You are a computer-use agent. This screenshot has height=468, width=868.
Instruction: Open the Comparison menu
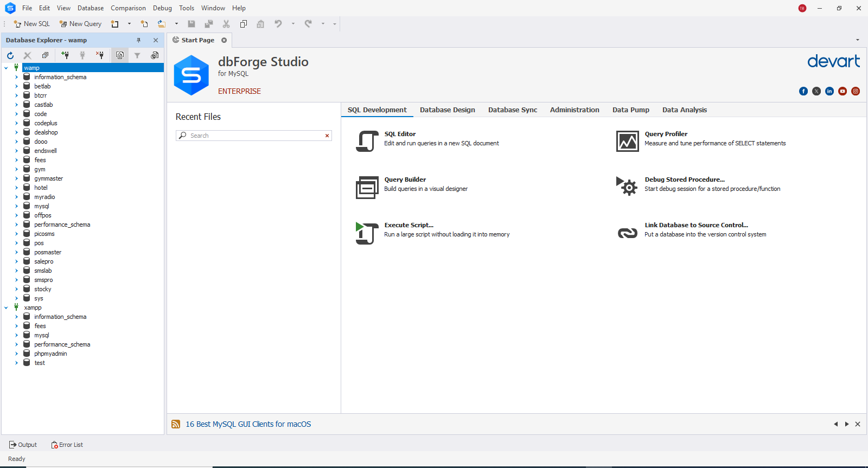128,8
